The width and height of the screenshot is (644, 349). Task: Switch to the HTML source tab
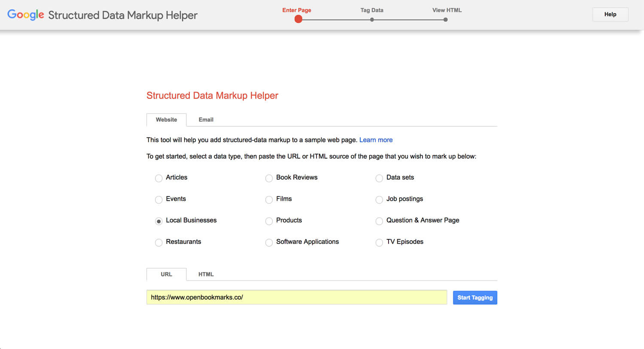point(206,274)
